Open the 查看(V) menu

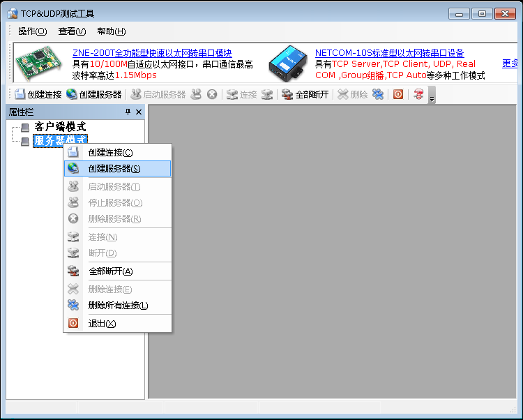pyautogui.click(x=72, y=31)
